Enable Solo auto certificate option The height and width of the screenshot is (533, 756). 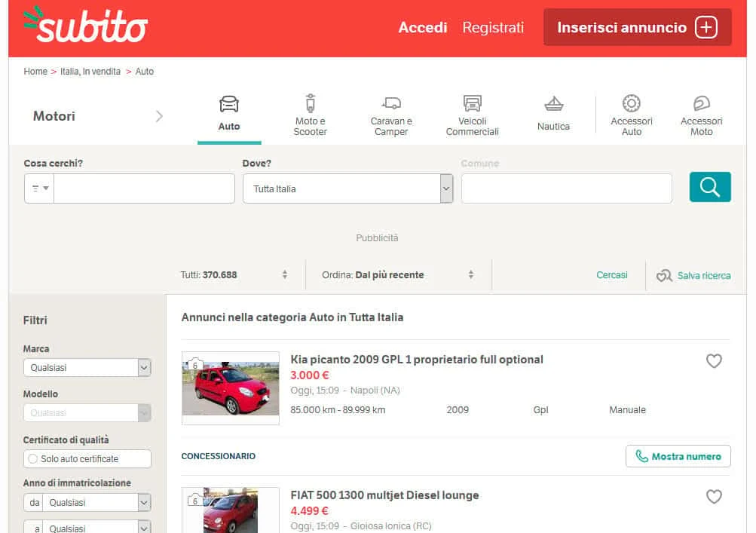pos(32,458)
